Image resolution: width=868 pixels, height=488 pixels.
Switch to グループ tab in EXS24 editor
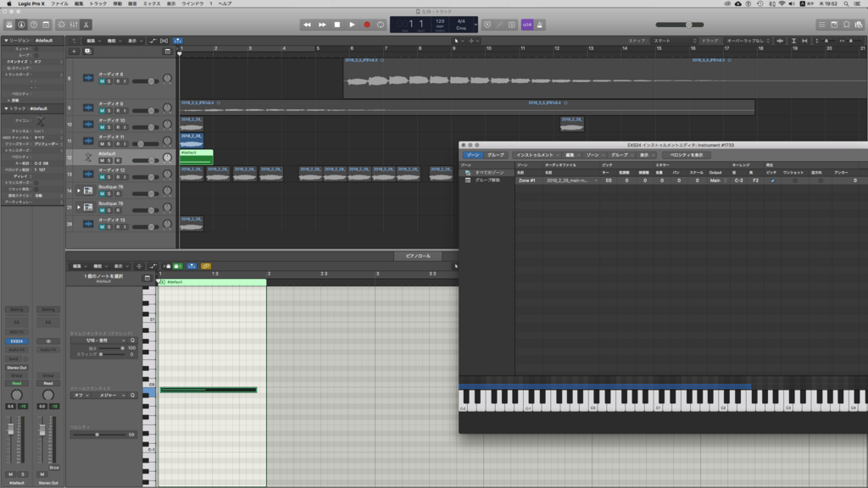pos(495,155)
